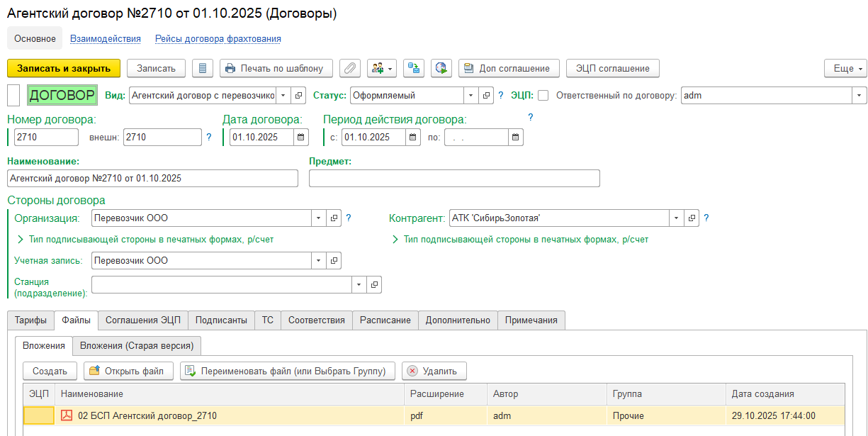
Task: Click help question mark beside Организация
Action: pyautogui.click(x=349, y=218)
